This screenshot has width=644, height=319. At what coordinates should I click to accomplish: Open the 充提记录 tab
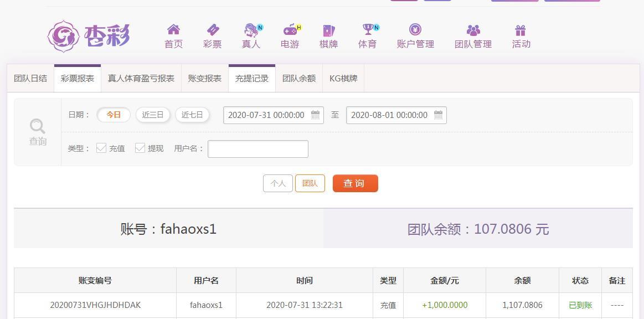(x=252, y=79)
